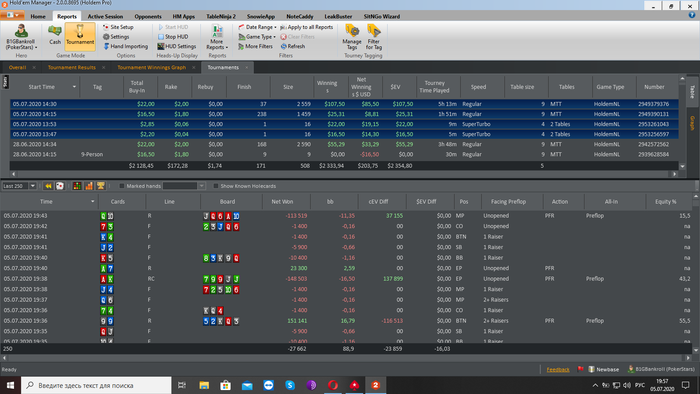Image resolution: width=700 pixels, height=394 pixels.
Task: Open Graph side panel tab
Action: point(692,123)
